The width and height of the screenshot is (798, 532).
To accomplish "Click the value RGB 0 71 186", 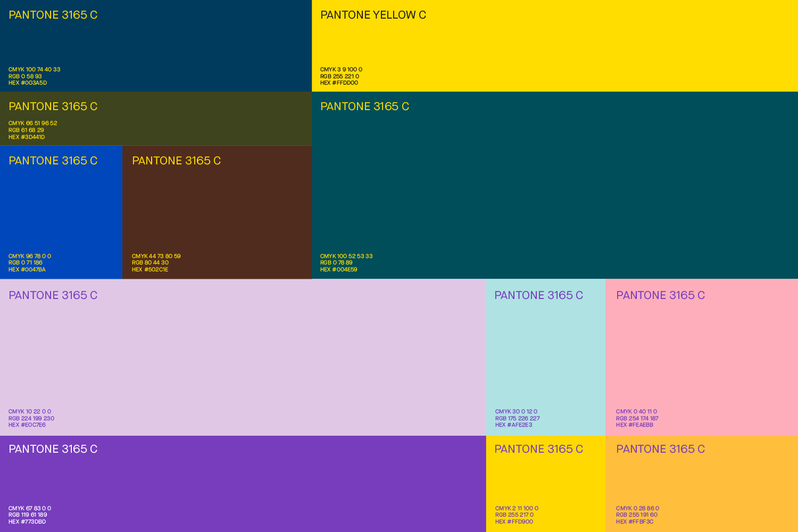I will [26, 263].
